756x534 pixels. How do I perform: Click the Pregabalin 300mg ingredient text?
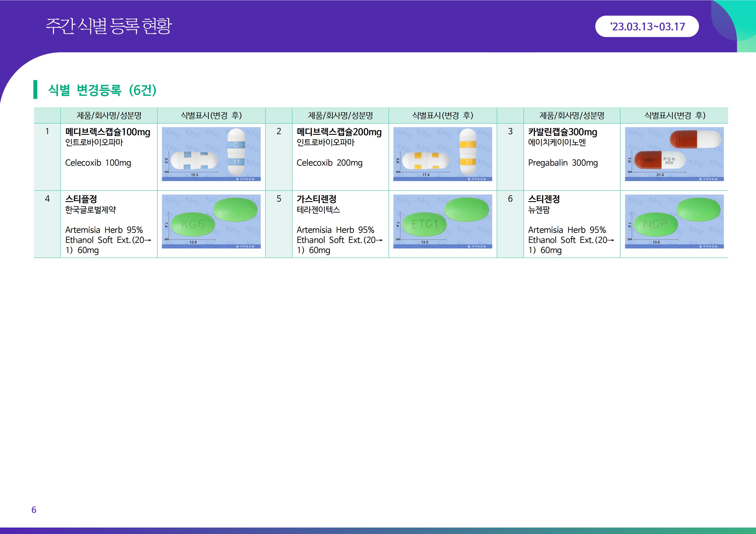tap(563, 163)
